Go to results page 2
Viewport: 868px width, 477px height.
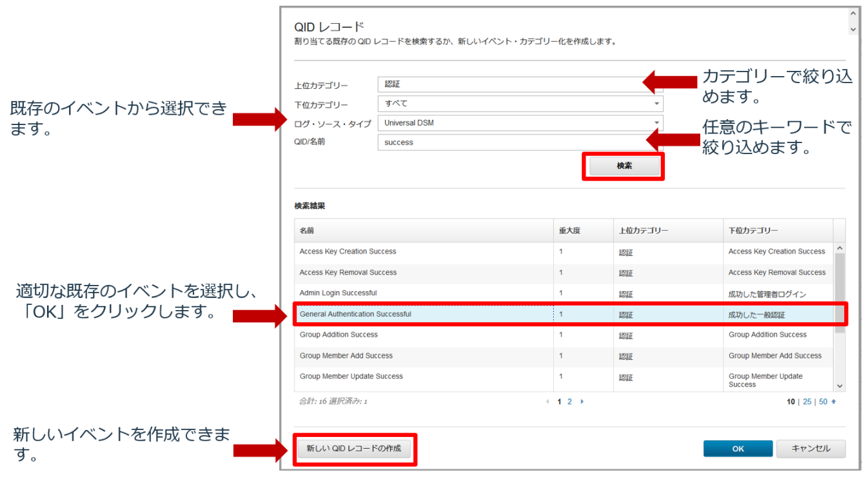569,402
